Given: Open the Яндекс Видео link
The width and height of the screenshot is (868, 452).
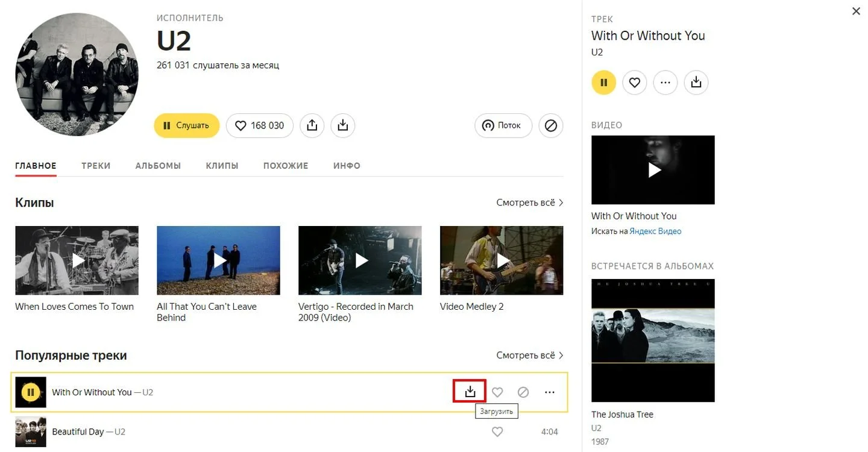Looking at the screenshot, I should tap(655, 231).
